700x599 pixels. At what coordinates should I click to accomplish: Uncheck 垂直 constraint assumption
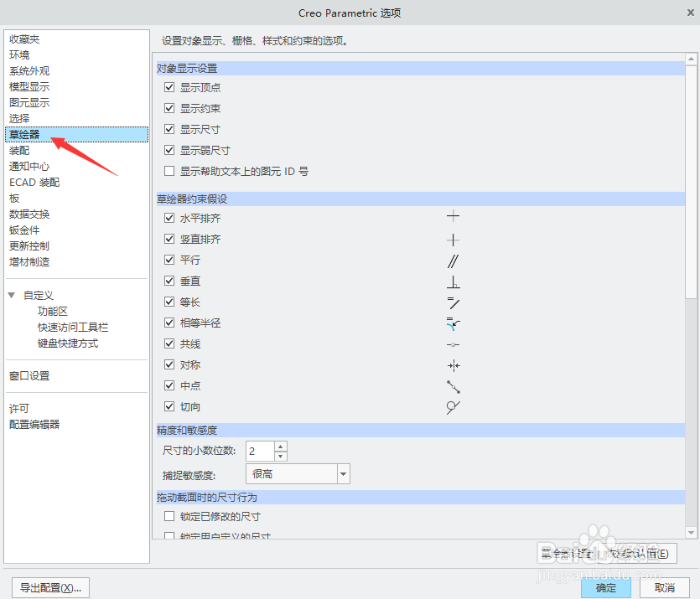(x=169, y=281)
